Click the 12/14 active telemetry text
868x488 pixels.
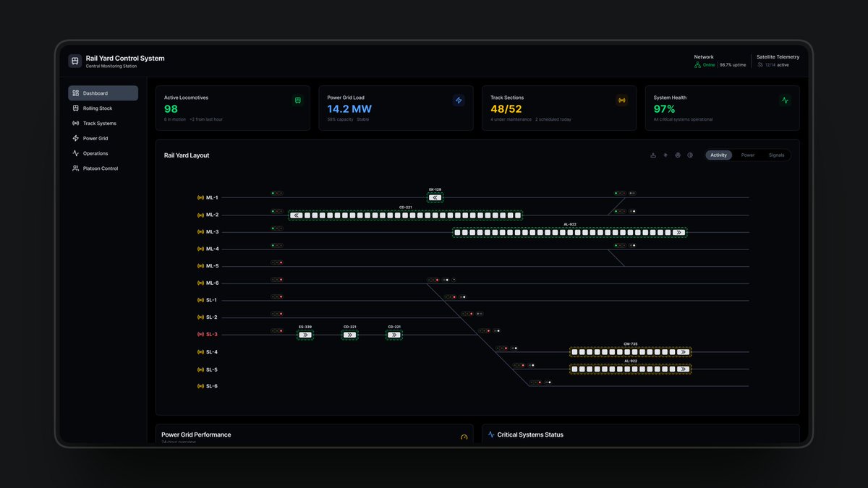pos(778,65)
